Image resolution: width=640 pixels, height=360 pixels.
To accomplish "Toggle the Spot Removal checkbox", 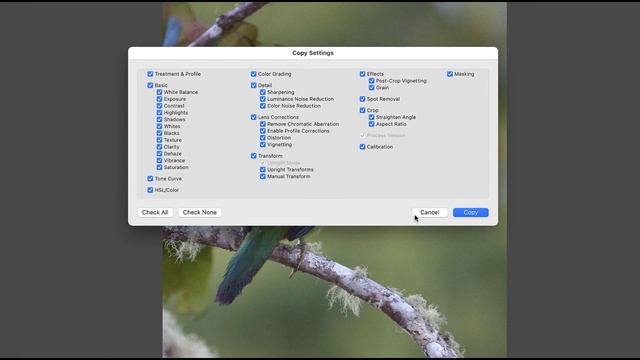I will 362,99.
